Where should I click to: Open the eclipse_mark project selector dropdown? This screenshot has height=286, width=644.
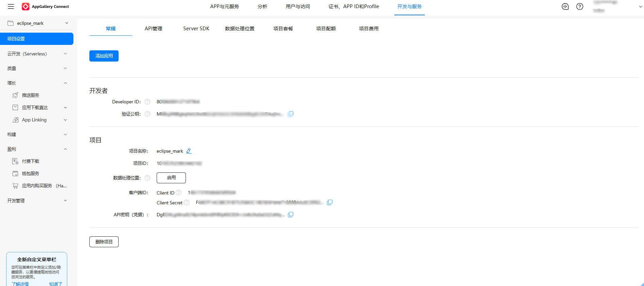tap(67, 23)
